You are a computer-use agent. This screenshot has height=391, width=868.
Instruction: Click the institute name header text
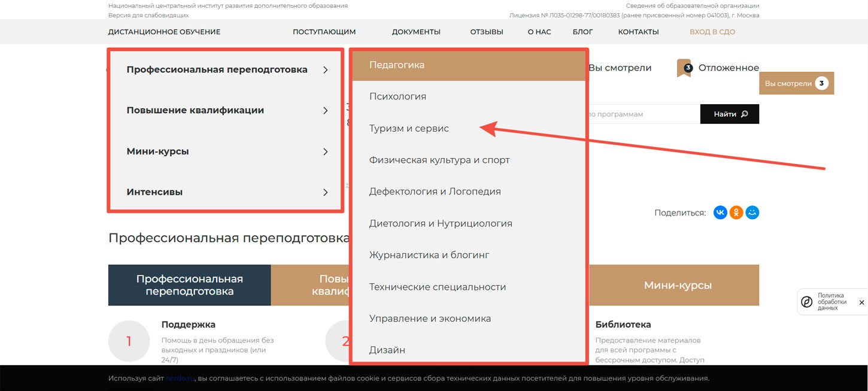click(x=228, y=5)
